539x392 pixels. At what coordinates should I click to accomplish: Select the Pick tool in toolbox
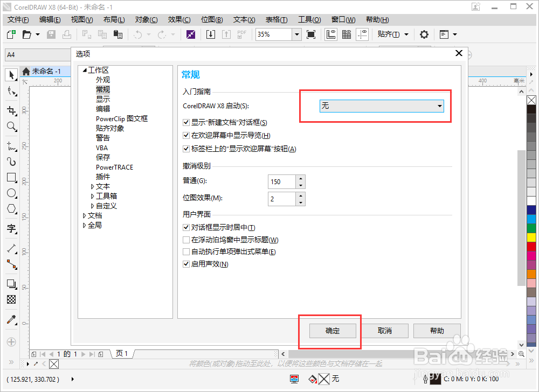click(12, 75)
